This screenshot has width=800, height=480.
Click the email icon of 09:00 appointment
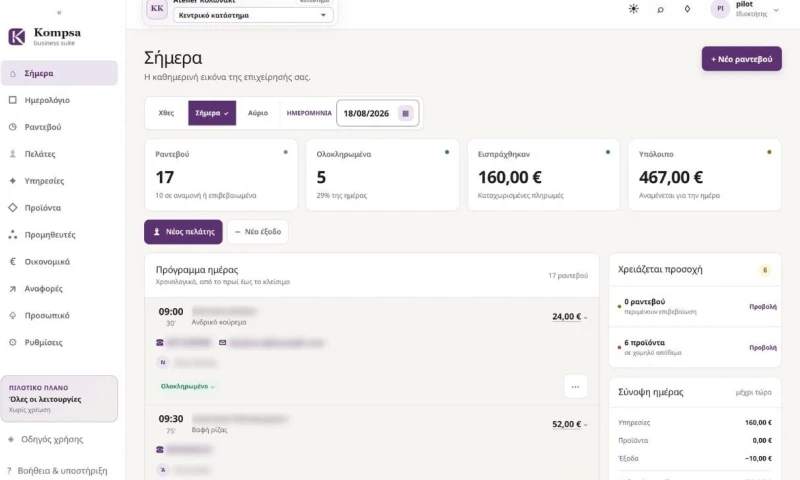pyautogui.click(x=222, y=343)
